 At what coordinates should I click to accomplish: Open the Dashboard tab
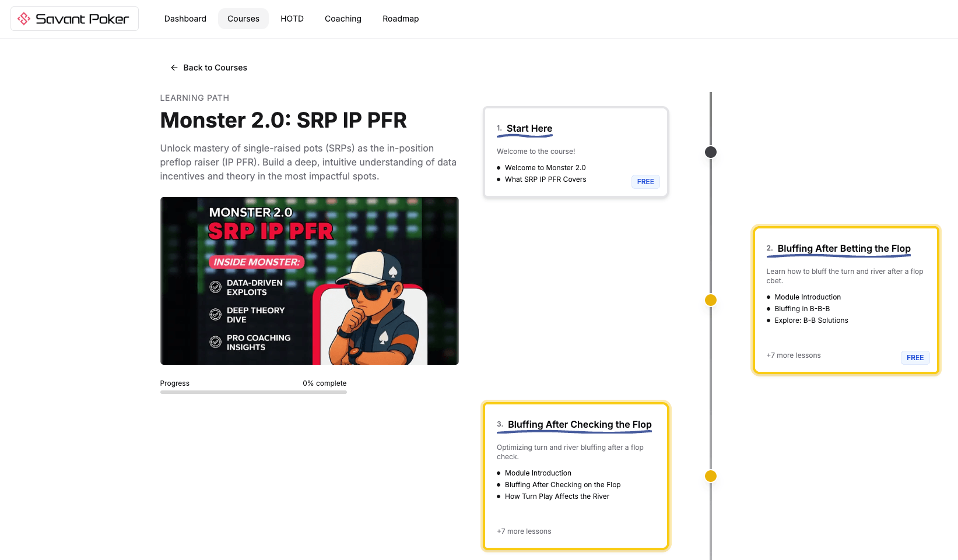point(185,19)
